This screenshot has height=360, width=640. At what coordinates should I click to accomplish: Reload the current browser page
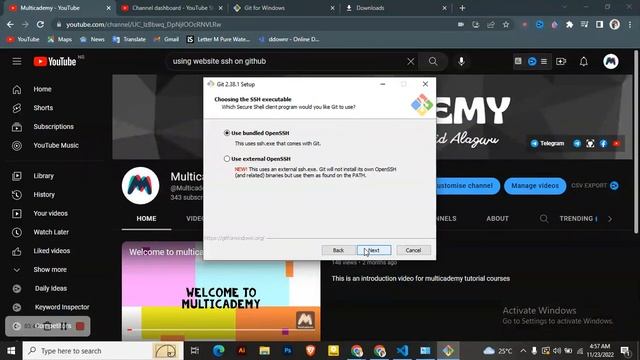point(40,24)
